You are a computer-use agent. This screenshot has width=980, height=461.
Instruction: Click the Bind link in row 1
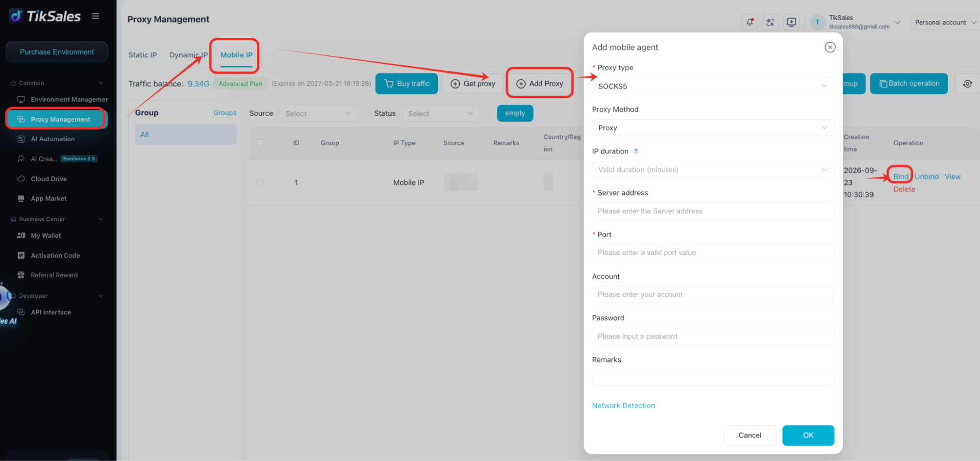901,177
